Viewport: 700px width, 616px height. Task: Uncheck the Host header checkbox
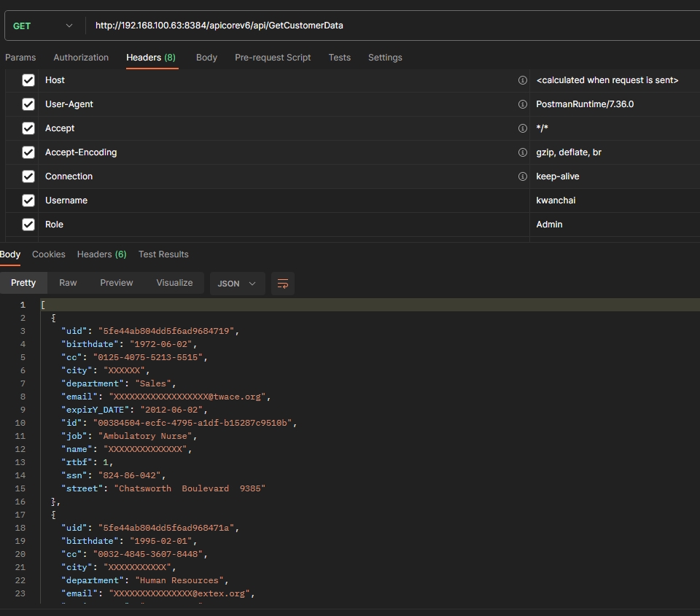28,80
